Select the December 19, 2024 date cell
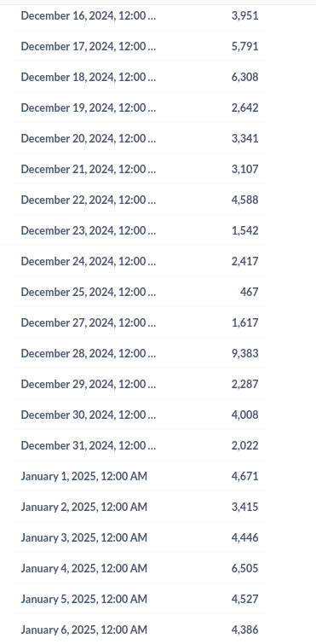316x644 pixels. [x=88, y=107]
